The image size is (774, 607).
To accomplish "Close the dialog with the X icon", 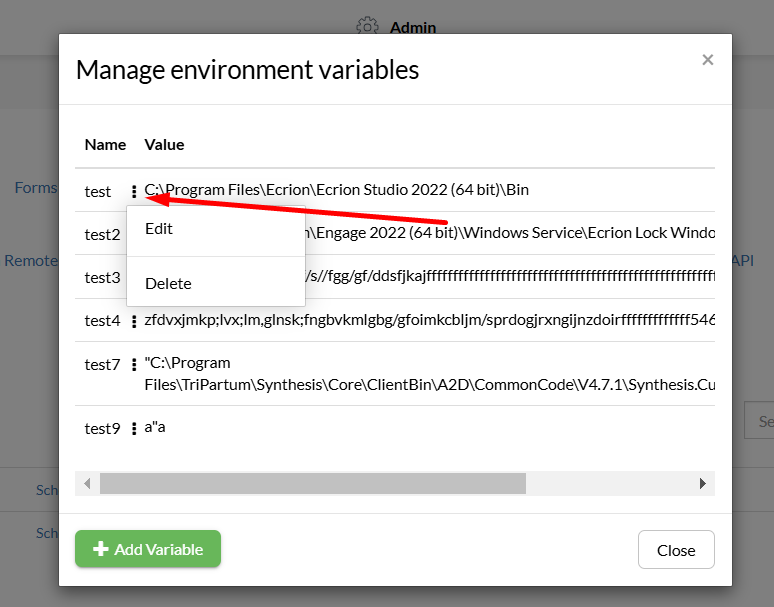I will tap(707, 60).
